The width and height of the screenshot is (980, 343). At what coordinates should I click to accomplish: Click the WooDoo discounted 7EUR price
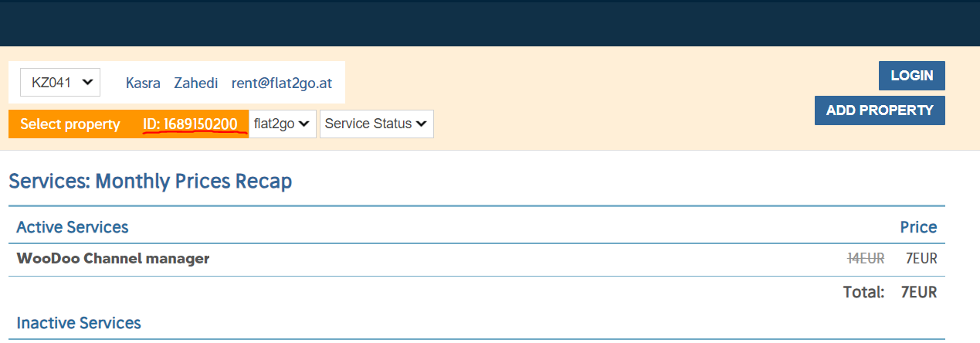(x=921, y=259)
